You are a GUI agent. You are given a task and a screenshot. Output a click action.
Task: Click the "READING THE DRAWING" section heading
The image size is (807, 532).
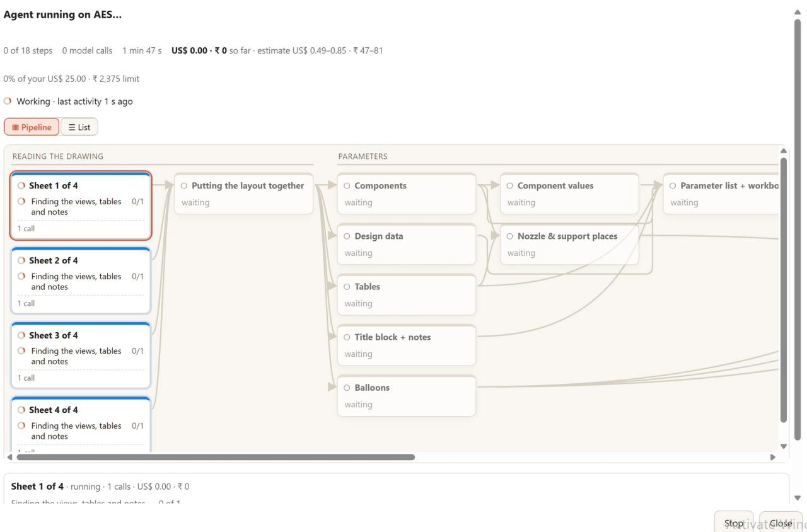[58, 156]
